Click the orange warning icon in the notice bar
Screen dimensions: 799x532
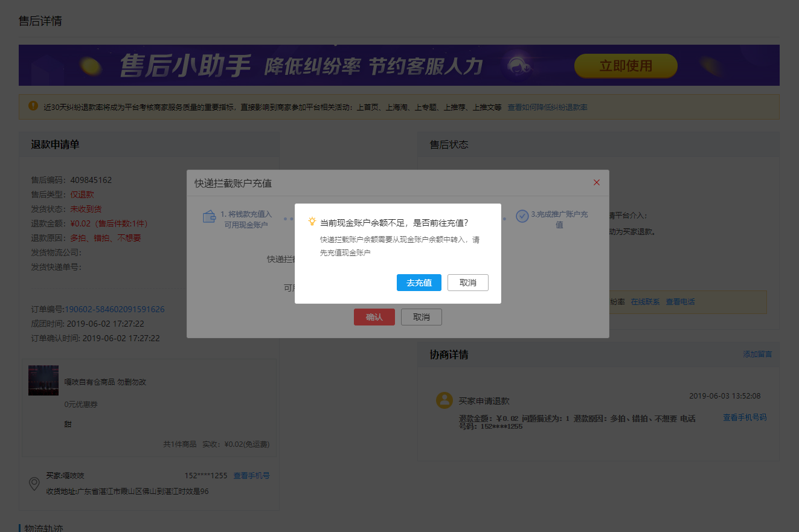33,106
